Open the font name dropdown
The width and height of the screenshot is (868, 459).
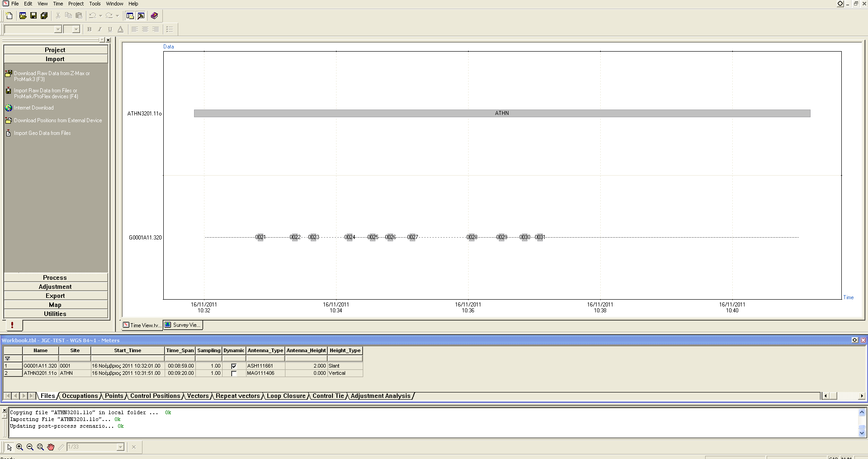click(x=58, y=29)
